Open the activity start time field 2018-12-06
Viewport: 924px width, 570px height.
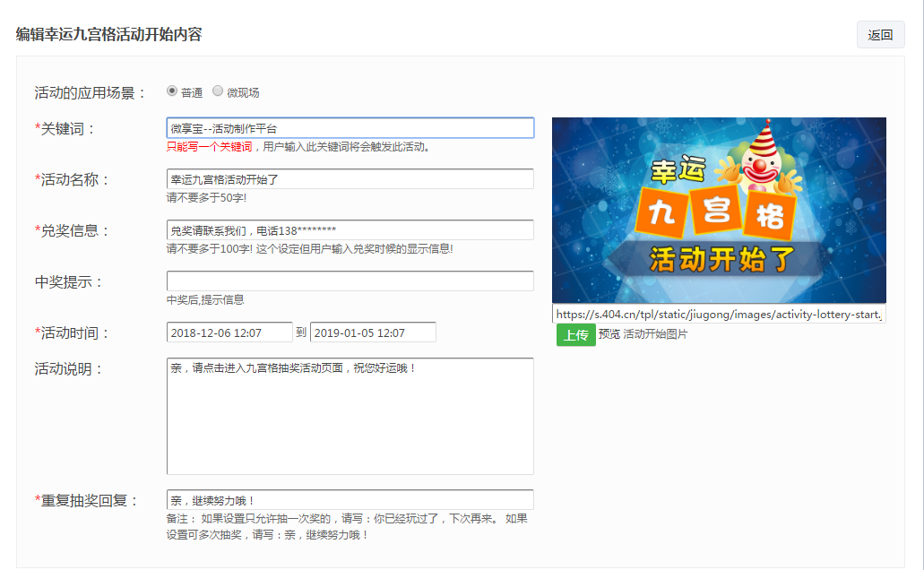pyautogui.click(x=229, y=332)
